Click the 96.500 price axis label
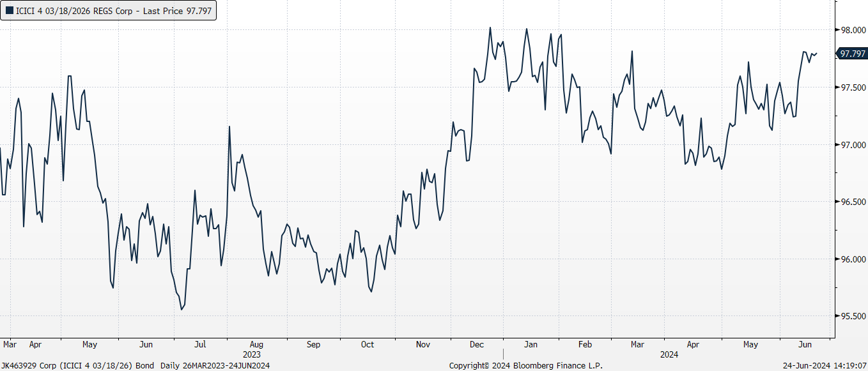This screenshot has height=371, width=868. click(x=853, y=202)
